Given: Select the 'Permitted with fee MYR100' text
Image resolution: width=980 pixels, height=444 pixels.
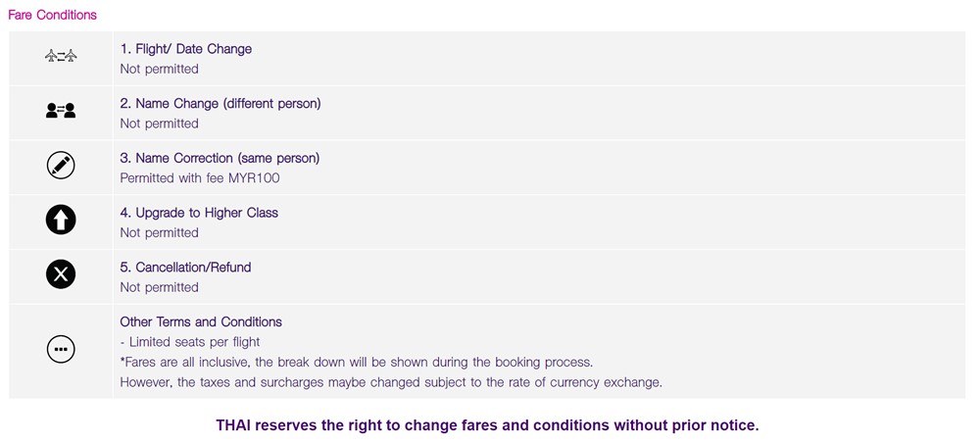Looking at the screenshot, I should pos(200,178).
